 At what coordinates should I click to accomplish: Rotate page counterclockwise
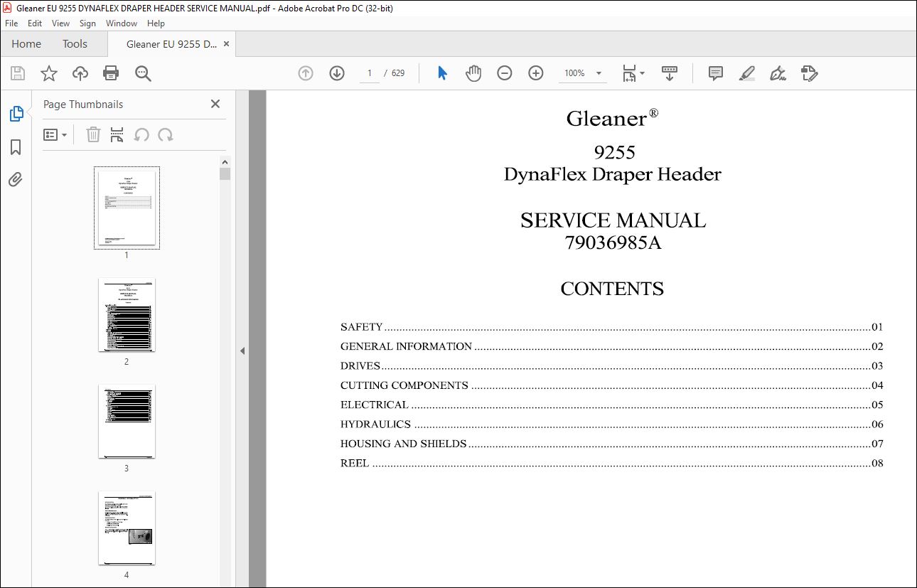click(141, 134)
